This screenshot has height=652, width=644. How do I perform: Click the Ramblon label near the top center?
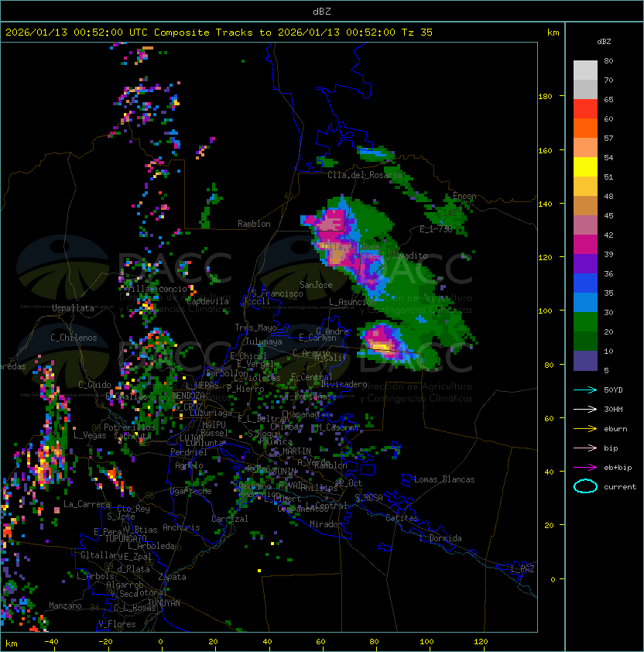coord(254,224)
